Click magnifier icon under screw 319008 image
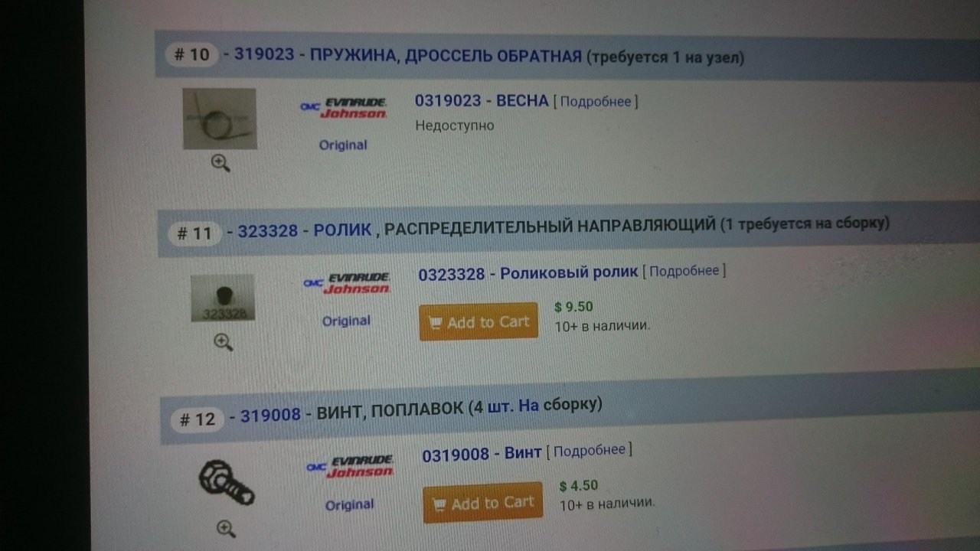980x551 pixels. (x=226, y=528)
